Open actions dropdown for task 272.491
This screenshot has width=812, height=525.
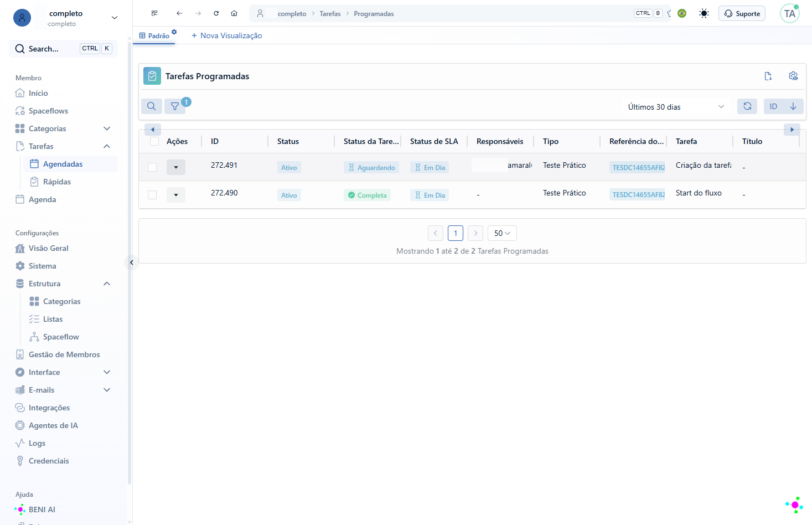point(176,167)
